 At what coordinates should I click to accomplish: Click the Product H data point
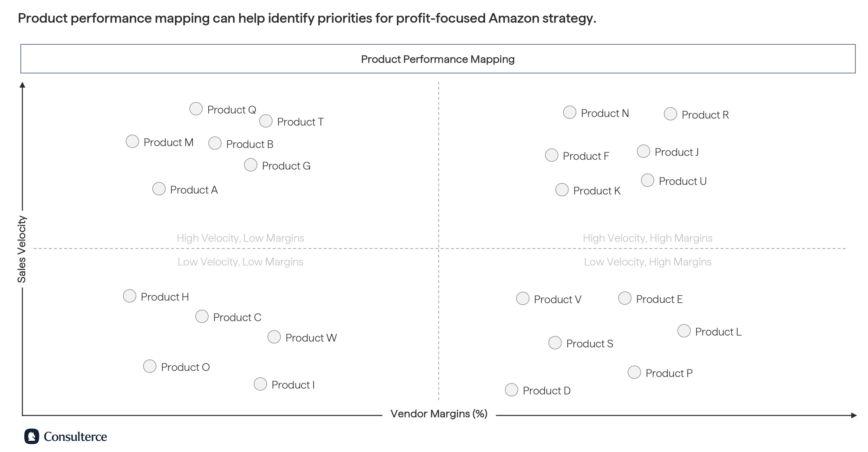[129, 296]
